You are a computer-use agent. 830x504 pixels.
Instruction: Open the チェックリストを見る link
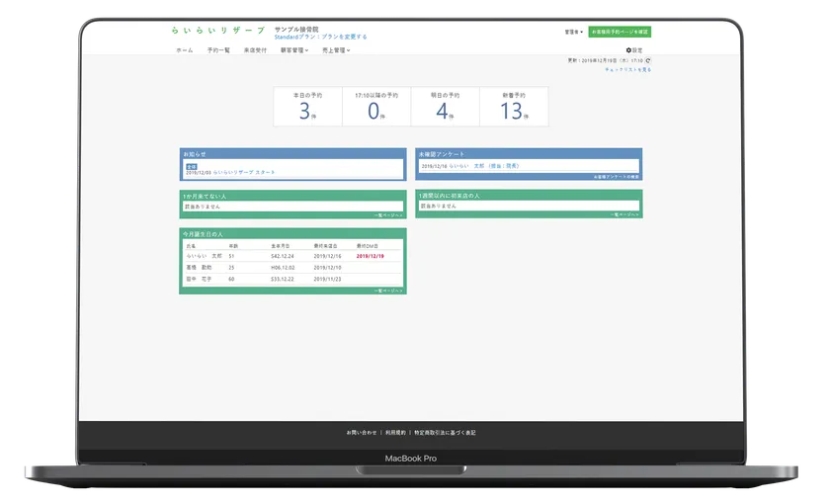[x=627, y=69]
